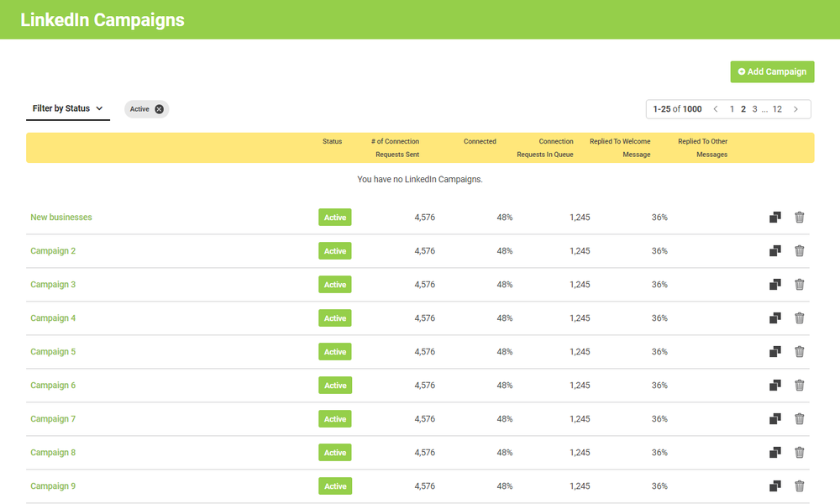Click 36% value in Campaign 4 row
840x504 pixels.
click(x=659, y=318)
